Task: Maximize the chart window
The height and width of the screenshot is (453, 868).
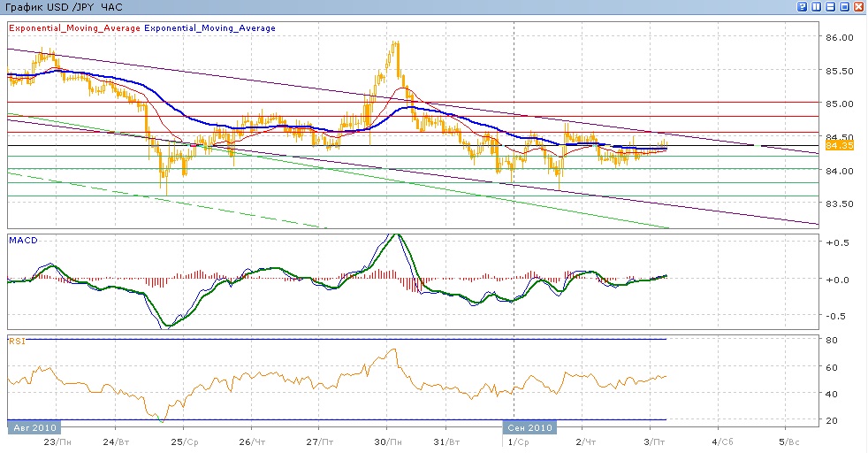Action: click(x=845, y=7)
